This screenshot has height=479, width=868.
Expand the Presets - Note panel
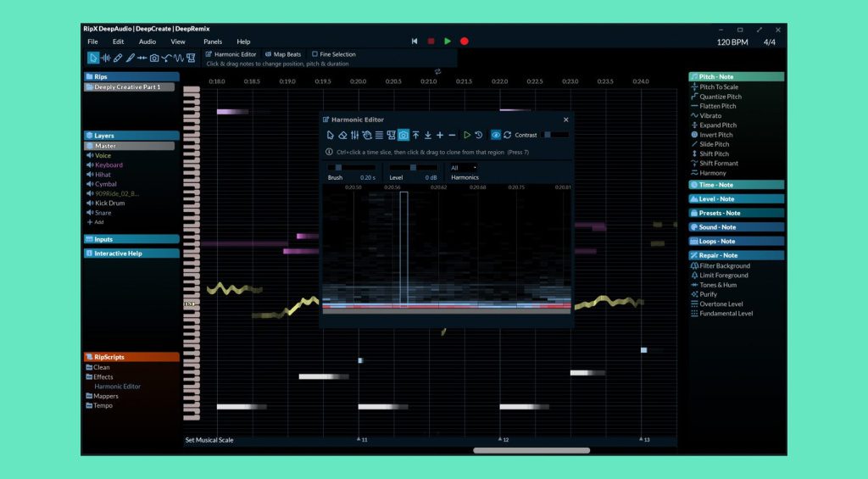click(737, 213)
